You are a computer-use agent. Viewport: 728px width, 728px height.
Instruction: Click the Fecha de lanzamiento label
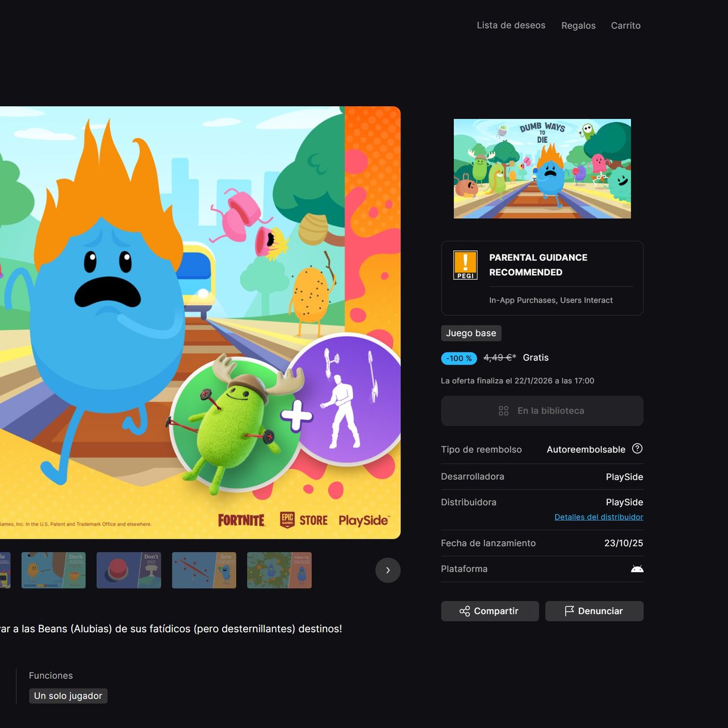[x=488, y=543]
